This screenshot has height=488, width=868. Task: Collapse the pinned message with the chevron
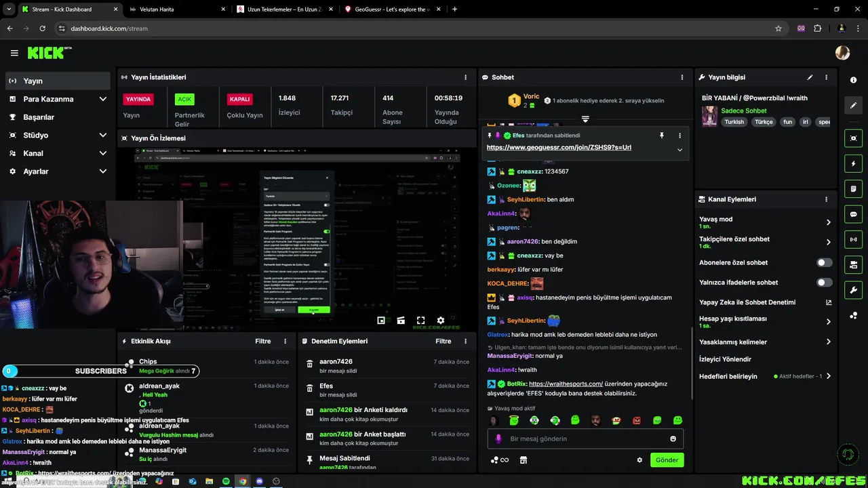[679, 150]
